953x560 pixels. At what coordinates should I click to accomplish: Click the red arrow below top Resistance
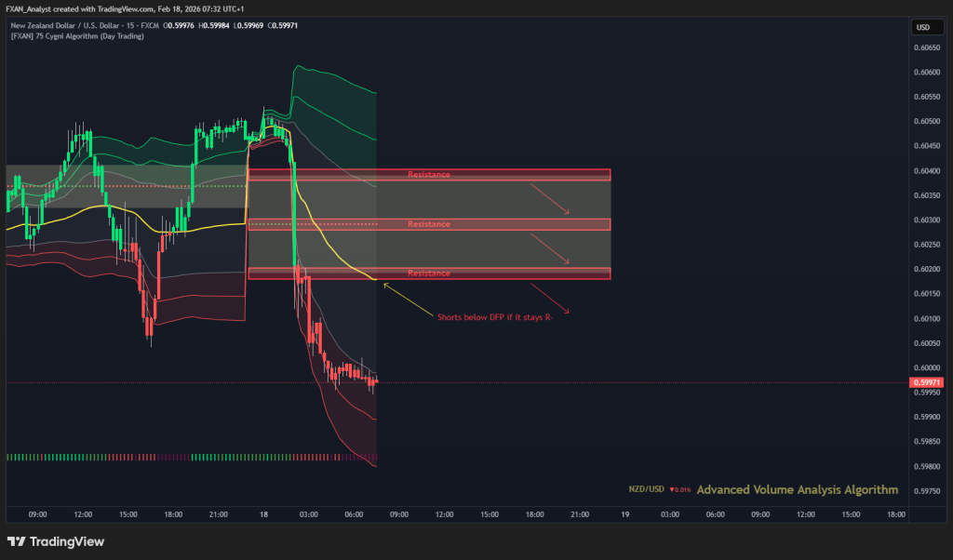549,198
